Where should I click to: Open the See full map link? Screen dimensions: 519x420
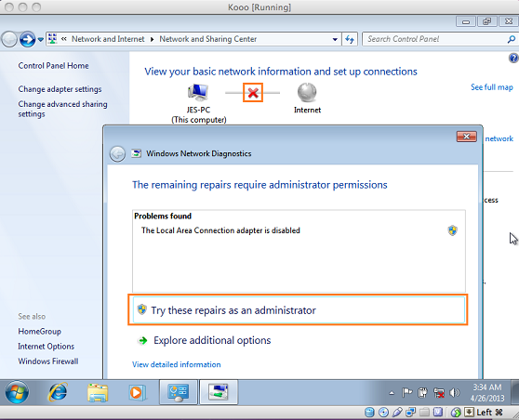point(492,87)
